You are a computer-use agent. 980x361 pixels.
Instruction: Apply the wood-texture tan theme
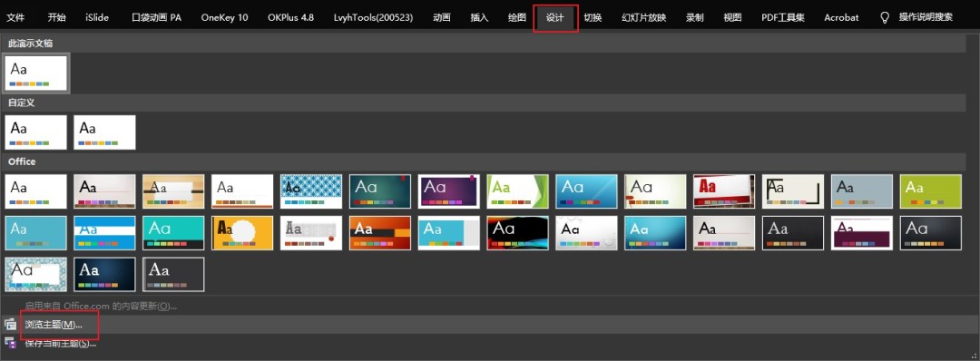pos(173,191)
